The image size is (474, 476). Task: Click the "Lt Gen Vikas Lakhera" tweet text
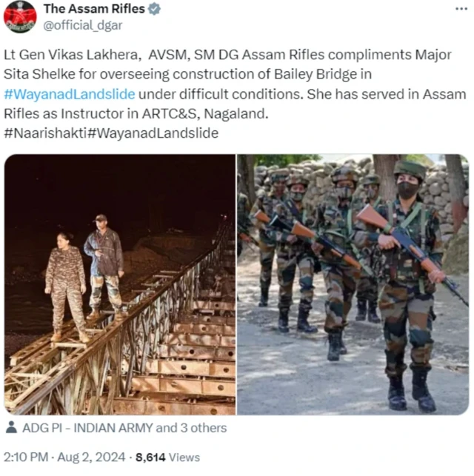pos(73,55)
